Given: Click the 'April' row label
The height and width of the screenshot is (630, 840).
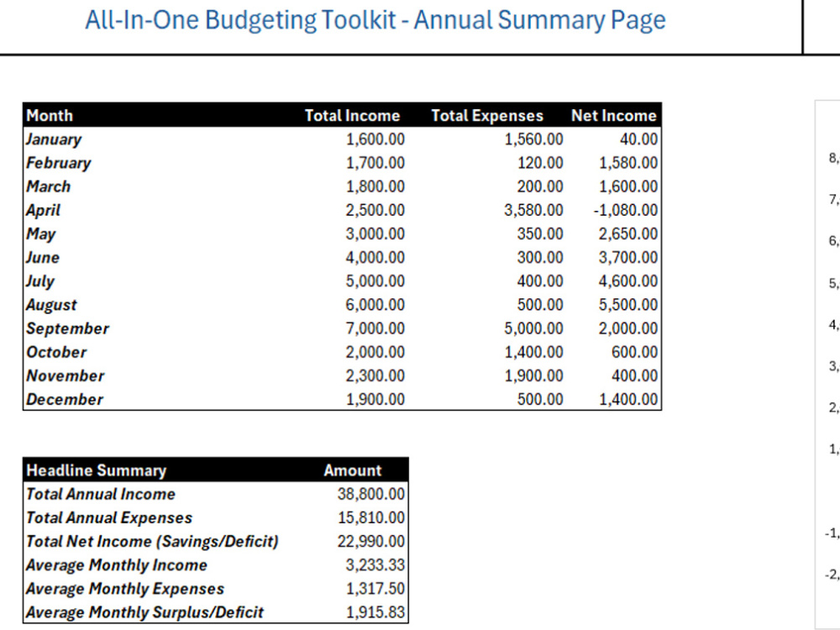Looking at the screenshot, I should (43, 210).
